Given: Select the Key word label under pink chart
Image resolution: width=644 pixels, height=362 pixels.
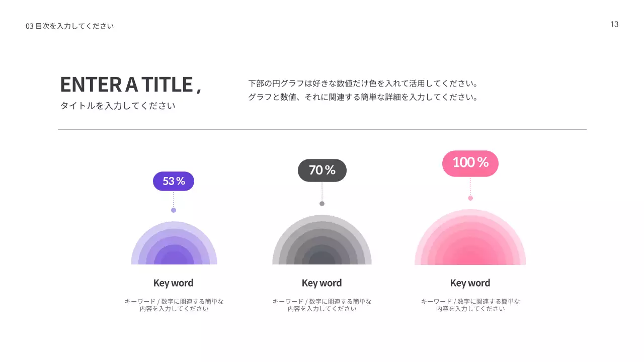Looking at the screenshot, I should 470,283.
